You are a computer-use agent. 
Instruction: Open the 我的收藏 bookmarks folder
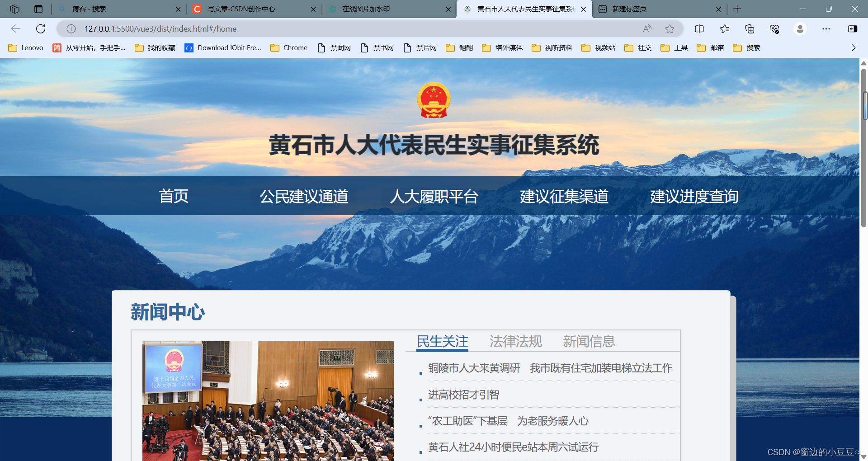point(155,48)
